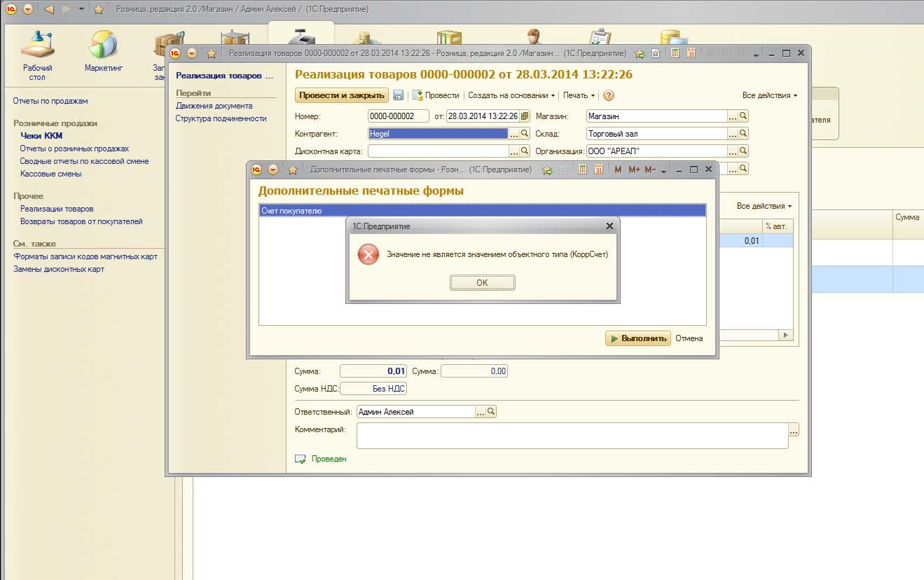The width and height of the screenshot is (924, 580).
Task: Open the calendar in Реализация товаров title bar
Action: tap(691, 53)
